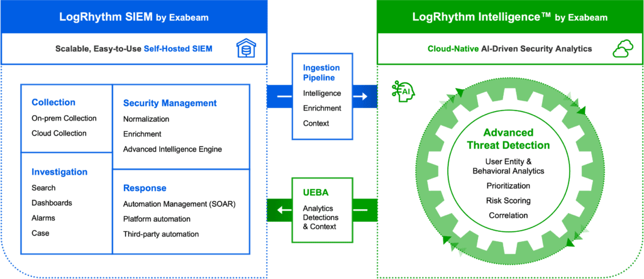Click Platform automation item
644x279 pixels.
tap(157, 219)
